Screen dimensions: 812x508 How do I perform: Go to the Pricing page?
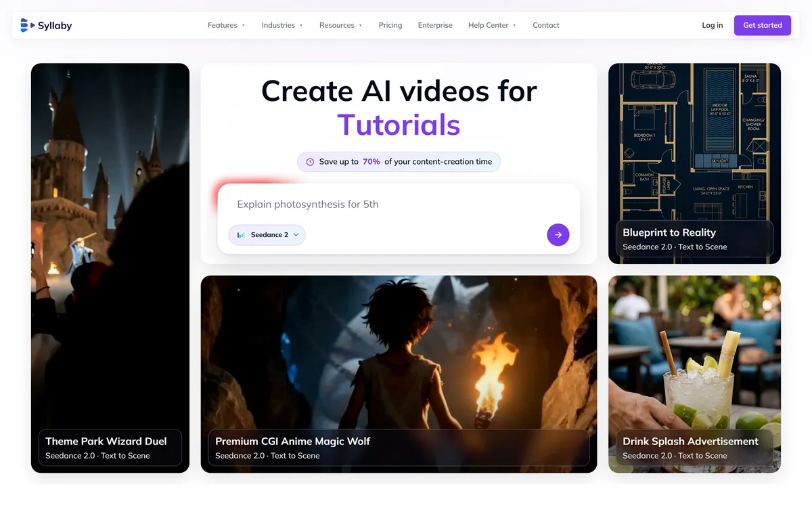[x=390, y=25]
